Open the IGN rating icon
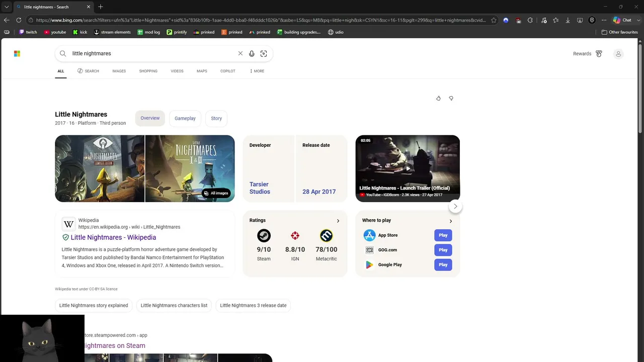Viewport: 644px width, 362px height. coord(295,235)
